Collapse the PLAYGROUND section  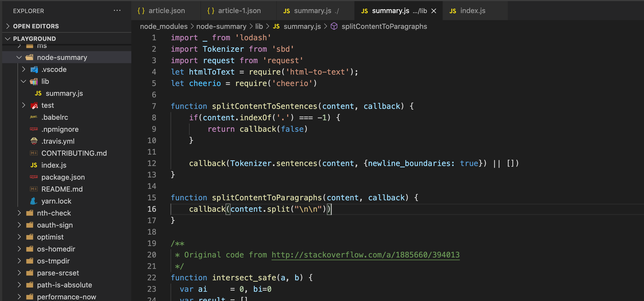click(x=8, y=39)
